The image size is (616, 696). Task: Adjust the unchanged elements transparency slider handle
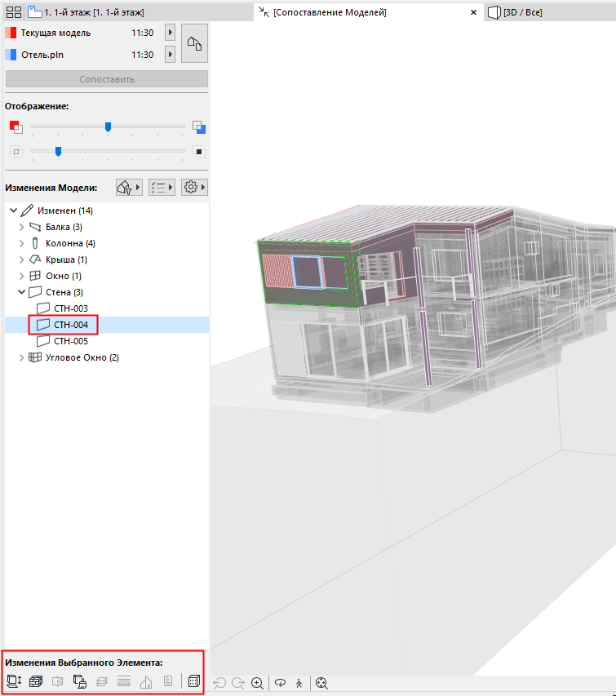pyautogui.click(x=58, y=152)
